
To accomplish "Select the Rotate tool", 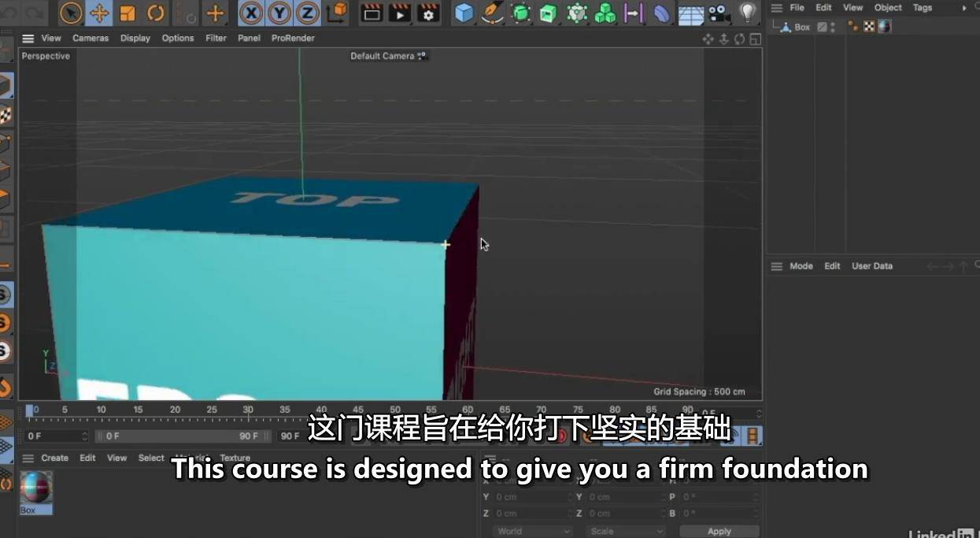I will [156, 13].
